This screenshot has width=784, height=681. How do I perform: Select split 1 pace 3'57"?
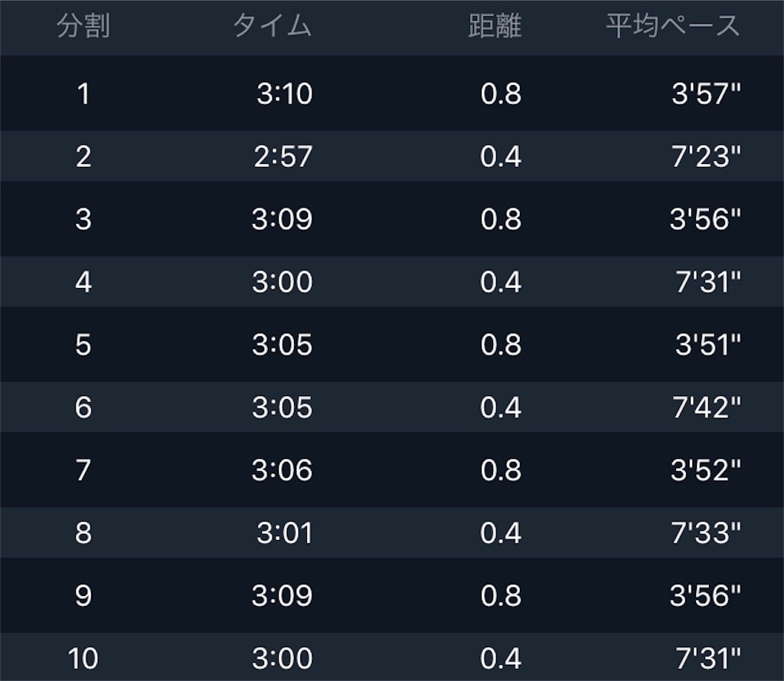705,93
